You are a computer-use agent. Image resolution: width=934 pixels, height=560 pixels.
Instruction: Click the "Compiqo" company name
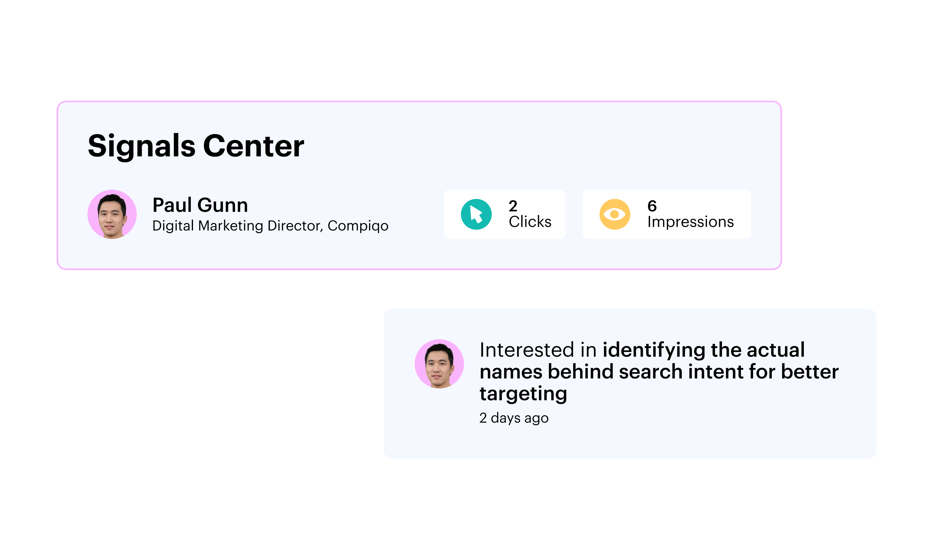358,226
